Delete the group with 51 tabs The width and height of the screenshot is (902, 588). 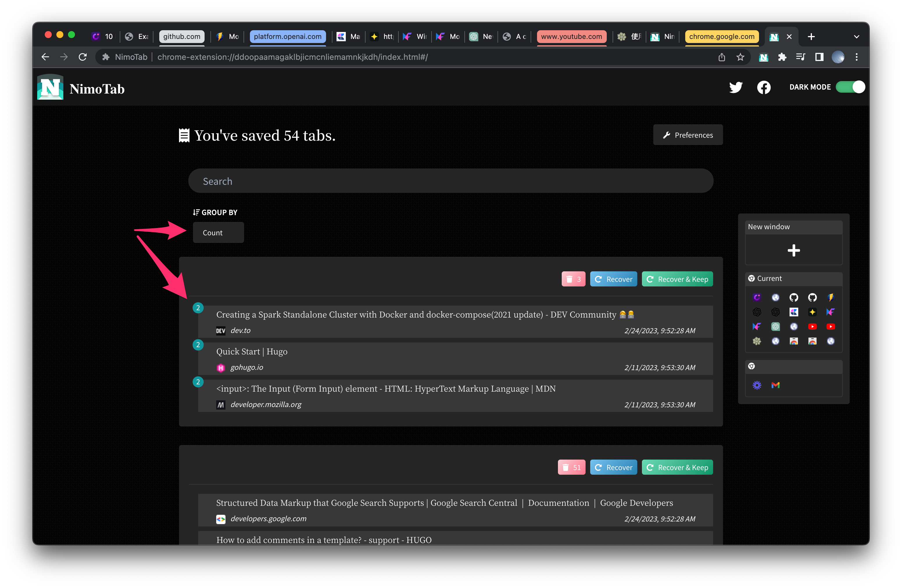click(x=571, y=467)
